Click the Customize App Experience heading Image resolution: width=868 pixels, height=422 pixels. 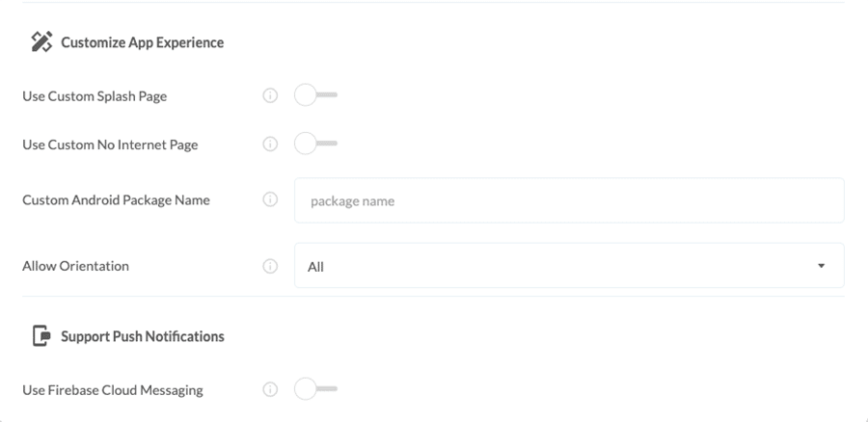pyautogui.click(x=142, y=42)
